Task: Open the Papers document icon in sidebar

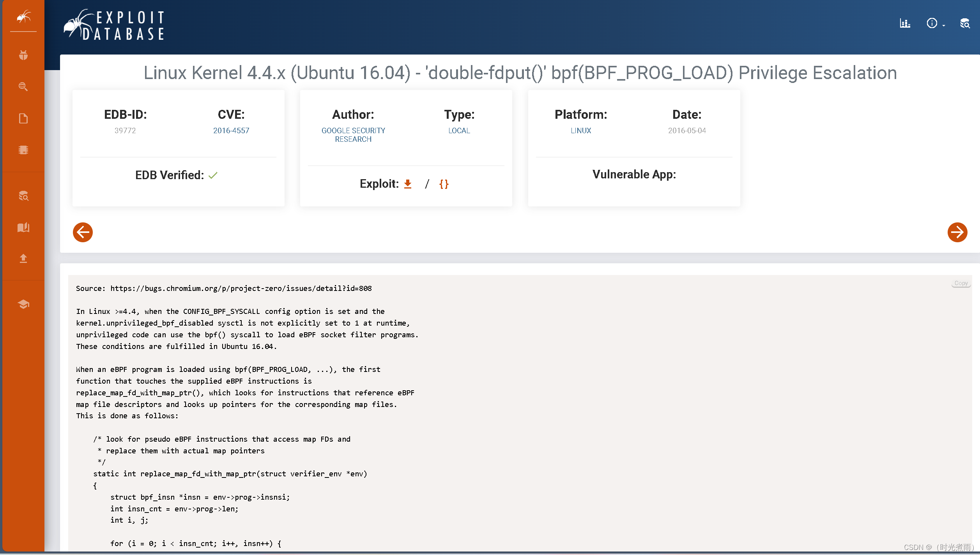Action: coord(23,118)
